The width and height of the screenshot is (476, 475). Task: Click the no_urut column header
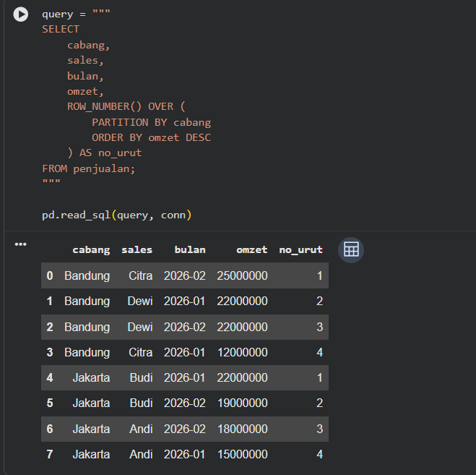point(300,250)
